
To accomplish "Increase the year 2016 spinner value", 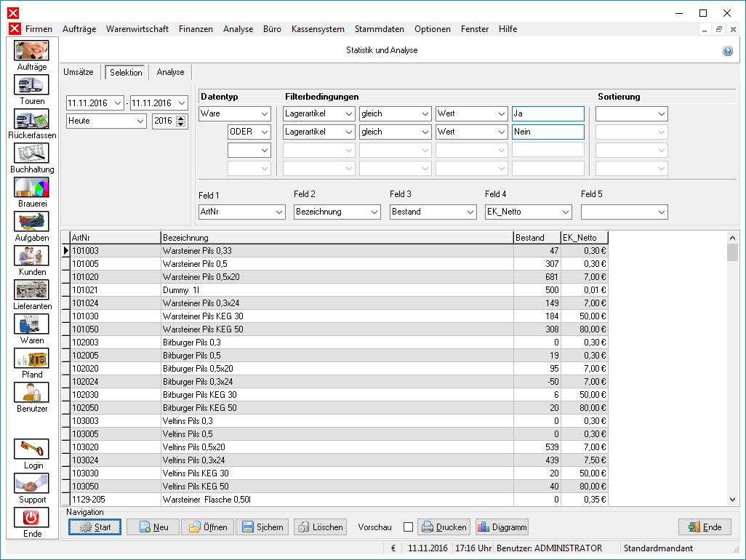I will click(181, 118).
